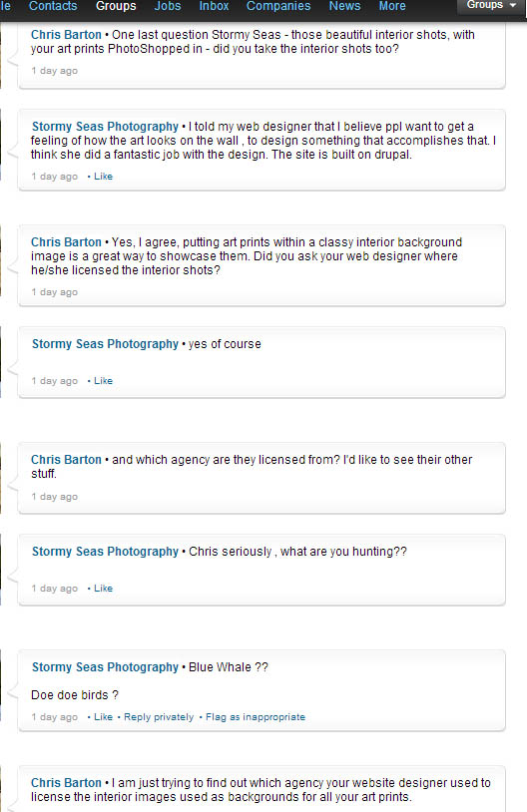Screen dimensions: 527x812
Task: Open Chris Barton's name on licensing question comment
Action: tap(66, 242)
